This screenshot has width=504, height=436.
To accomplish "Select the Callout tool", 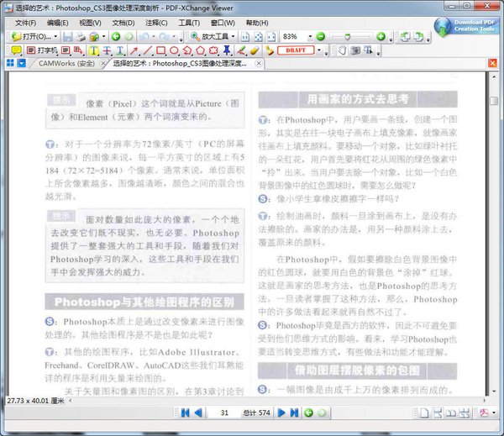I will 78,50.
